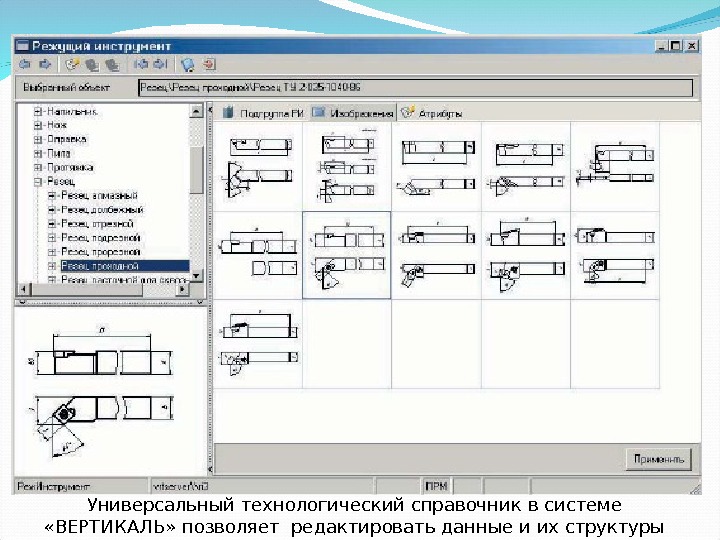The height and width of the screenshot is (540, 720).
Task: Maximize the Режущий инструмент window
Action: pyautogui.click(x=675, y=46)
